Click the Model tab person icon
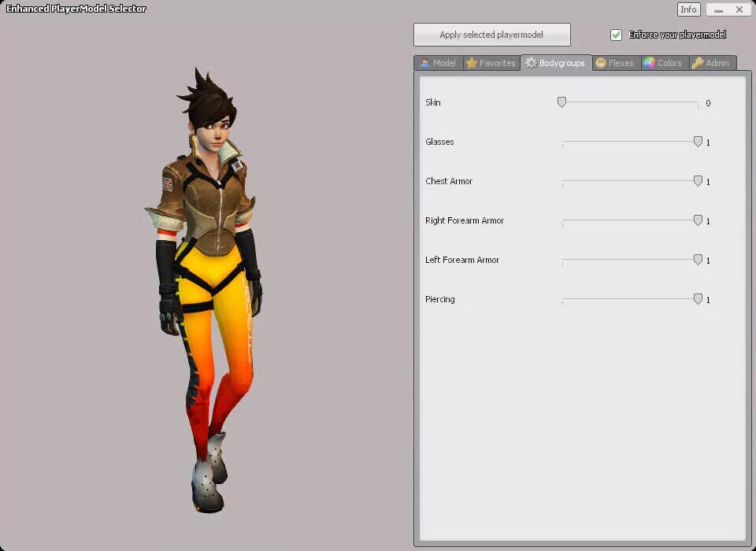This screenshot has width=756, height=551. 424,63
